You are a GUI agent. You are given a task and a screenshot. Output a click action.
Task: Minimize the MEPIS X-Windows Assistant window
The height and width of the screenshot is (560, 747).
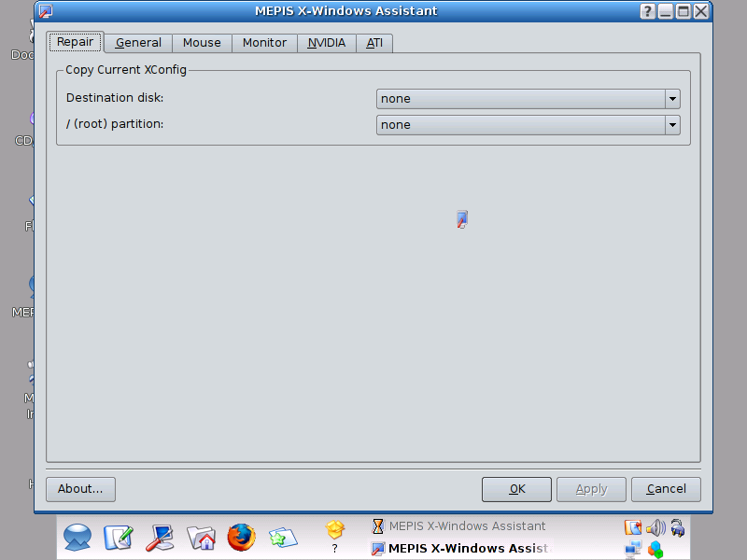(666, 11)
